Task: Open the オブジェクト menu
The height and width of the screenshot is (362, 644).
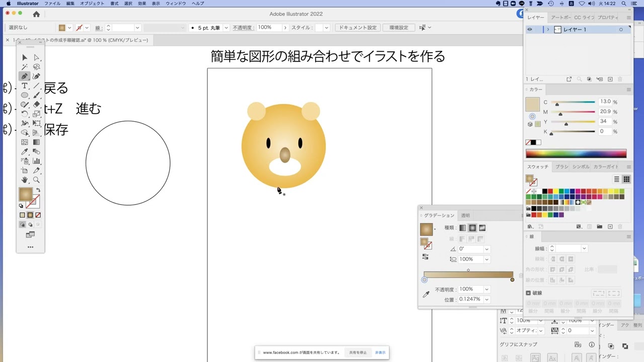Action: pyautogui.click(x=92, y=4)
